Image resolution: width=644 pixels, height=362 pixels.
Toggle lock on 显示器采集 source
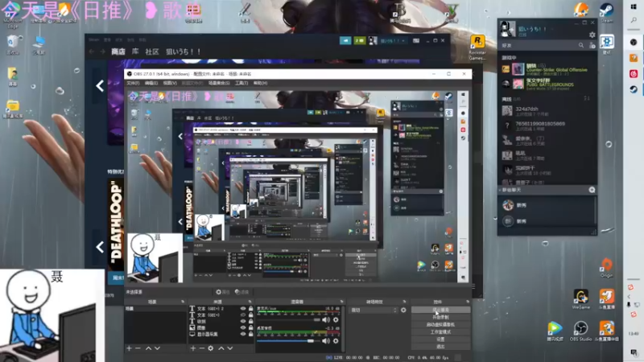tap(250, 334)
